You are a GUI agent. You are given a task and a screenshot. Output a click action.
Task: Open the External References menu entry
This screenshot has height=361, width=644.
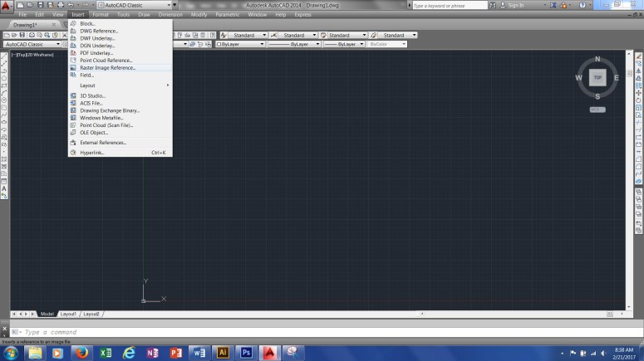coord(102,143)
